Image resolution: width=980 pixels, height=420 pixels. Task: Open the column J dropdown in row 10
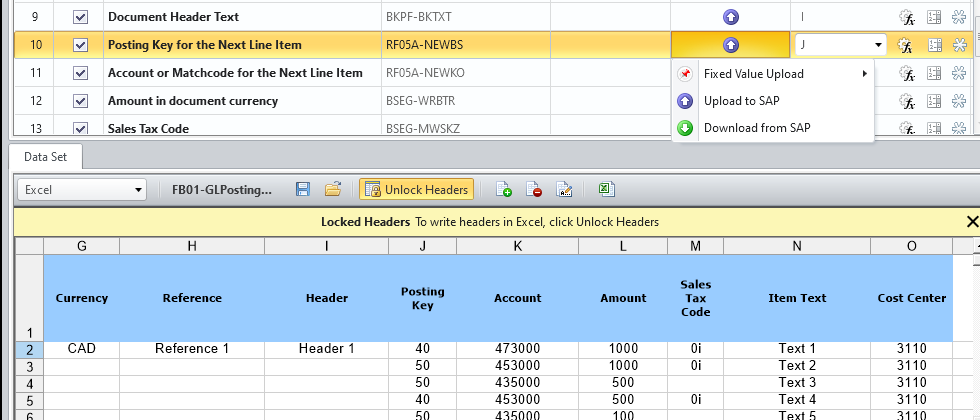(878, 45)
